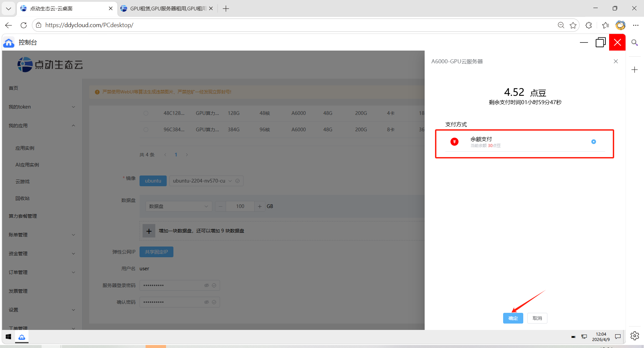644x348 pixels.
Task: Click the 取消 cancel button
Action: (x=537, y=318)
